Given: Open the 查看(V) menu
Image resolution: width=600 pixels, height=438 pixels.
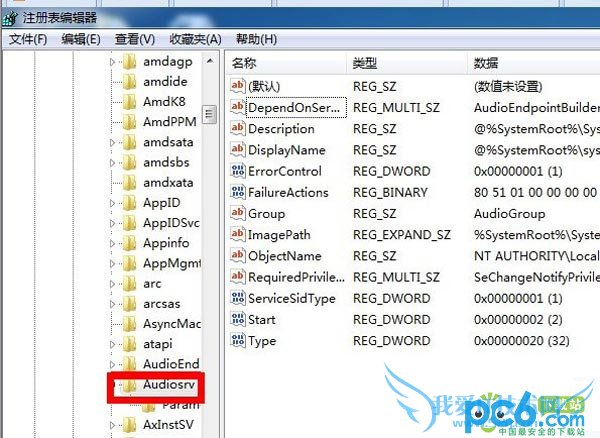Looking at the screenshot, I should [x=135, y=39].
